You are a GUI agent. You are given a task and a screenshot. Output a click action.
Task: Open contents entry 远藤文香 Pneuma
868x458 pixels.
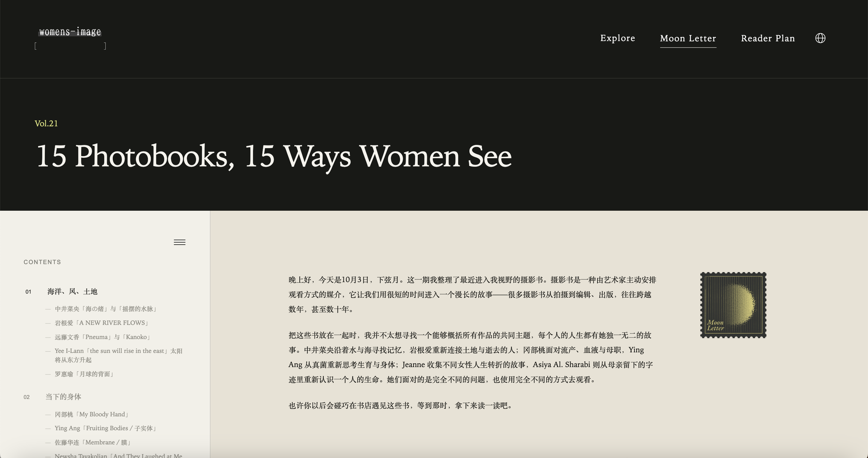pos(102,337)
